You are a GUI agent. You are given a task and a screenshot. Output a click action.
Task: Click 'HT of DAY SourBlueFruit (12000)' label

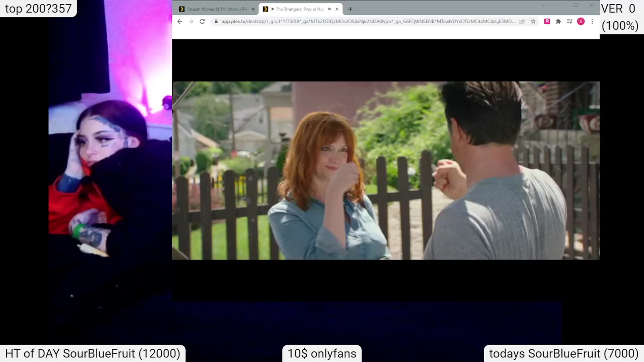click(93, 354)
